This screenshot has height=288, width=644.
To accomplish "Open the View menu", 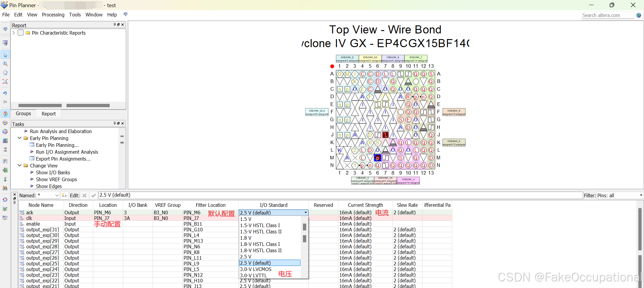I will [32, 15].
